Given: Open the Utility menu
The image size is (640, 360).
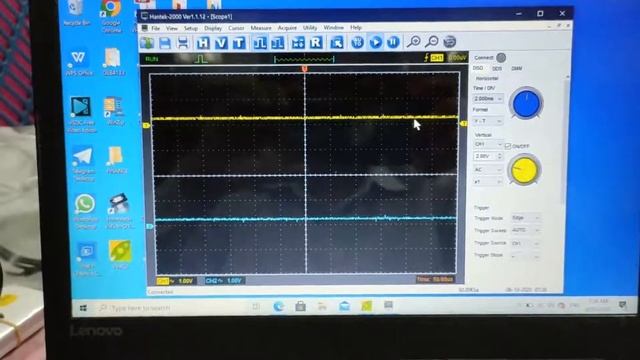Looking at the screenshot, I should tap(310, 27).
